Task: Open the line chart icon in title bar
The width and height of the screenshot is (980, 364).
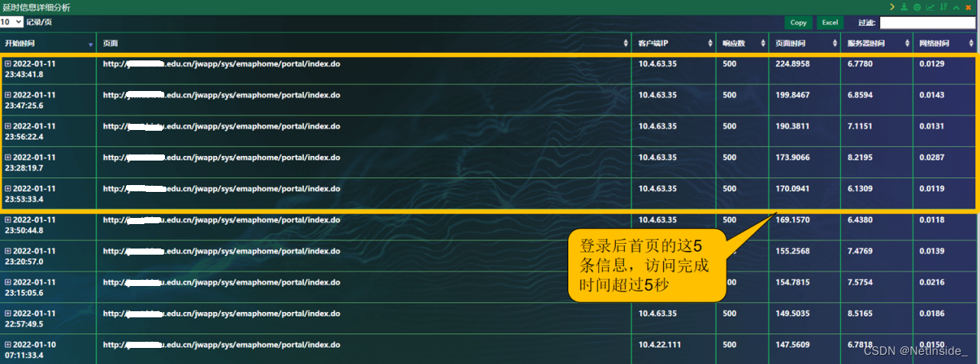Action: click(930, 7)
